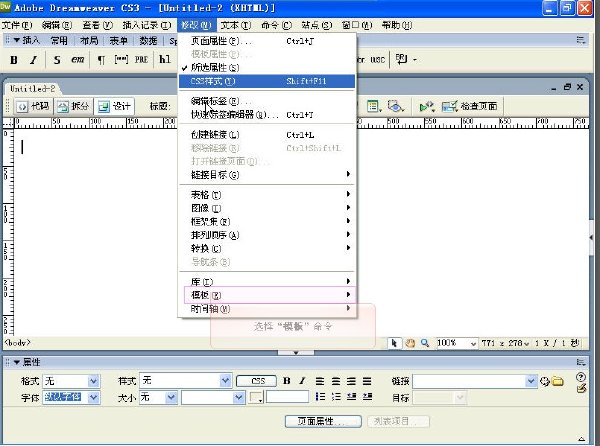Select the Zoom magnifier tool

(425, 343)
